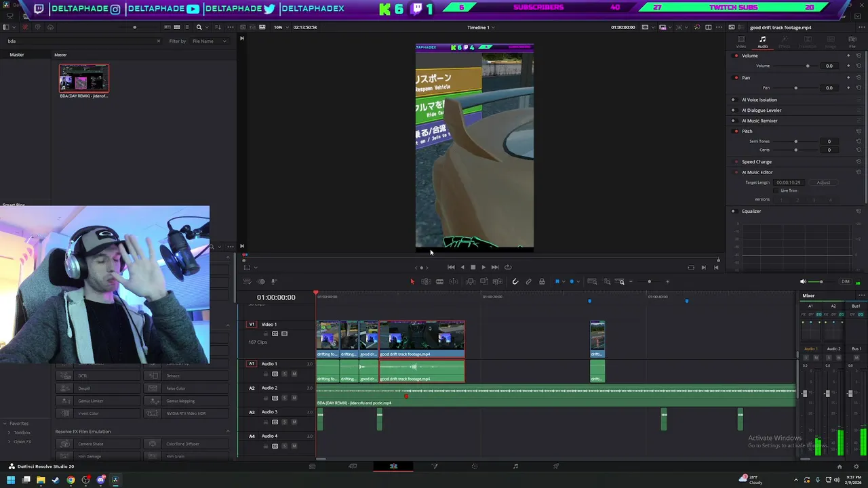Select the Trim edit mode tool
Screen dimensions: 868x488
(427, 281)
